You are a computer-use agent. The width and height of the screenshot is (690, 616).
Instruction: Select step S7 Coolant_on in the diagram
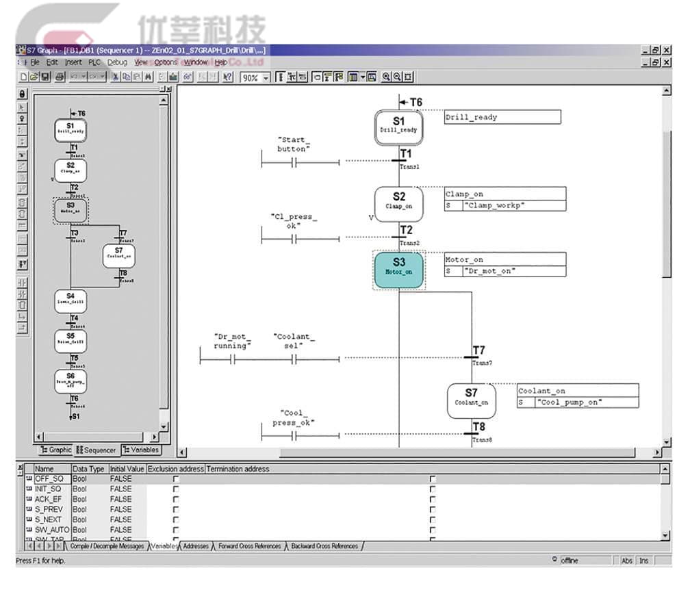(x=471, y=401)
